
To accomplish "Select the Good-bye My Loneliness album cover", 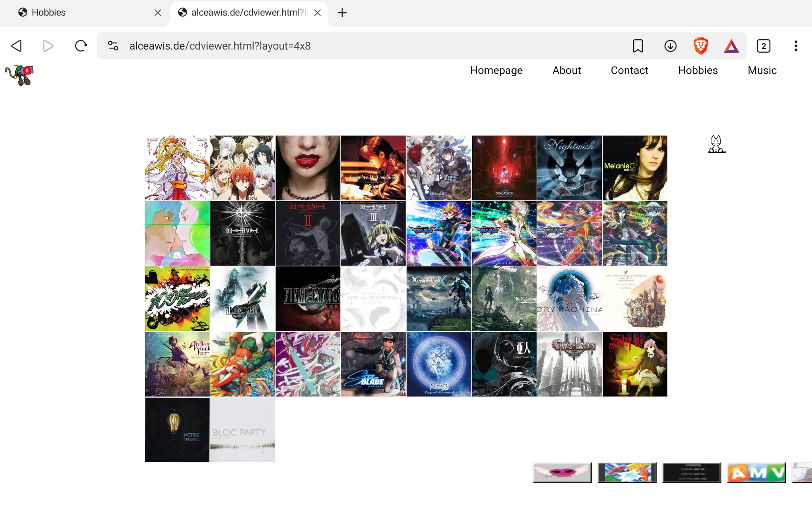I will [373, 168].
